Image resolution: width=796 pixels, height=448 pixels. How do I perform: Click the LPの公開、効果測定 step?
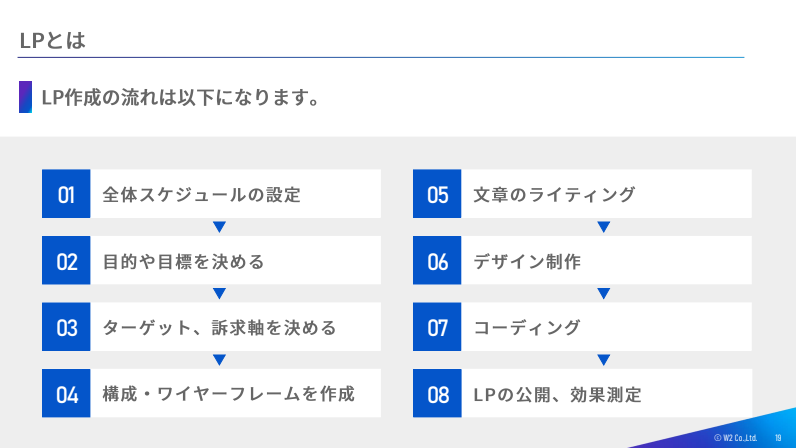582,393
